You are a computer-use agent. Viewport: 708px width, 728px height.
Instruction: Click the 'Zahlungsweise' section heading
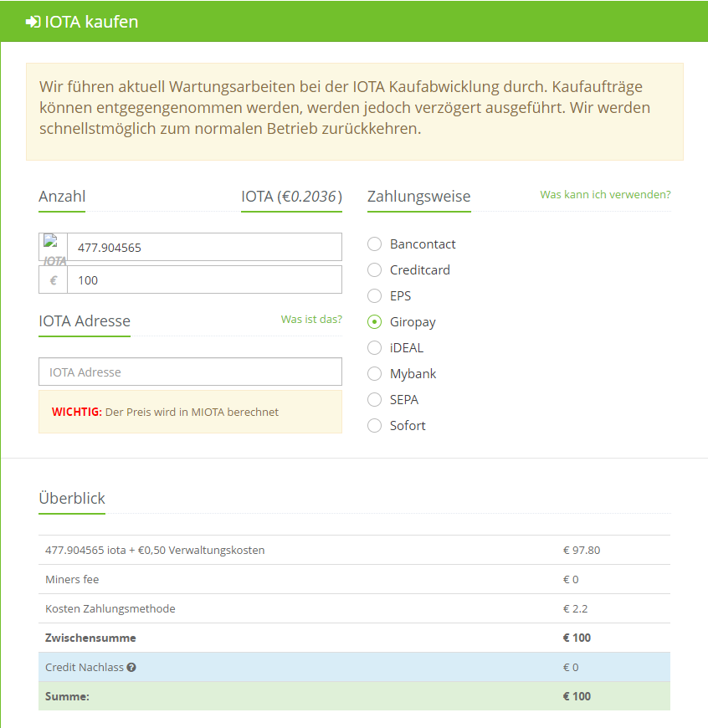(418, 197)
